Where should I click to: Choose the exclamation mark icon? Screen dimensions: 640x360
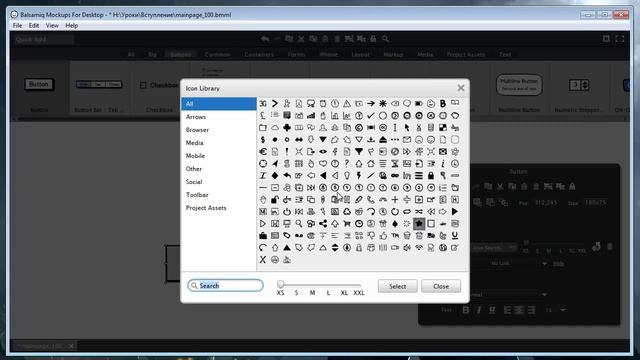(287, 152)
